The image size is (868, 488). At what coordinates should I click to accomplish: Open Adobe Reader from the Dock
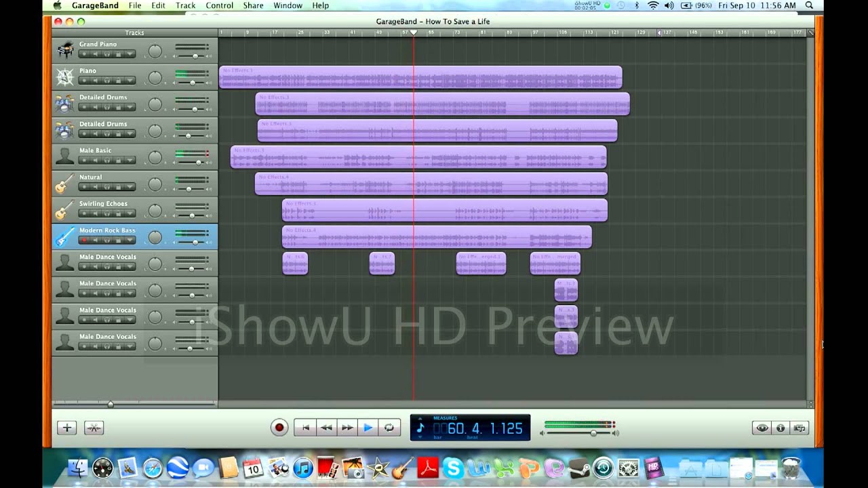[428, 468]
